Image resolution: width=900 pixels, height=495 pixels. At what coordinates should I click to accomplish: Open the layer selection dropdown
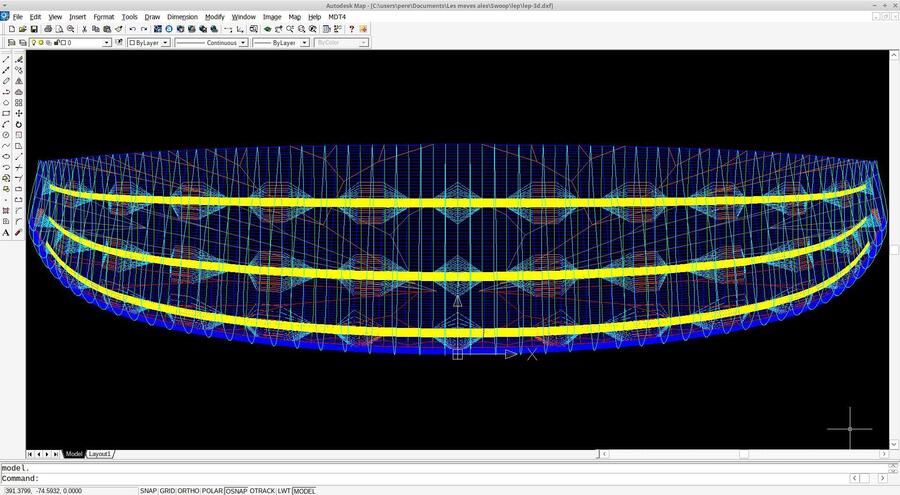click(107, 43)
